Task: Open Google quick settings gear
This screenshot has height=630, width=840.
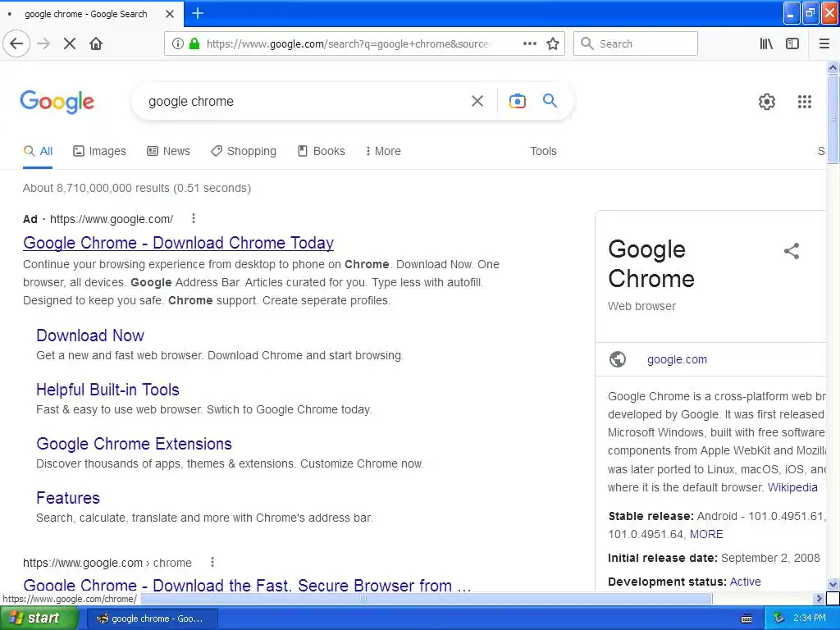Action: (767, 101)
